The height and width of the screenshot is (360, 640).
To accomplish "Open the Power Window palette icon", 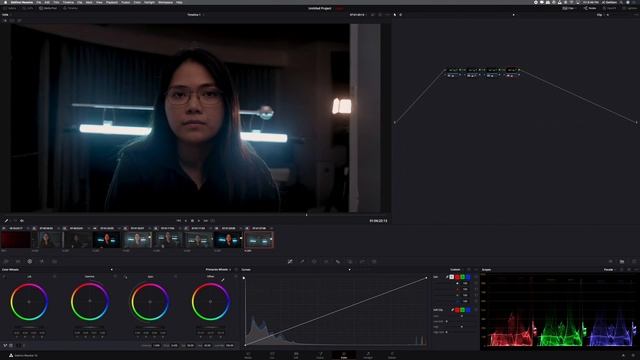I will (x=314, y=261).
